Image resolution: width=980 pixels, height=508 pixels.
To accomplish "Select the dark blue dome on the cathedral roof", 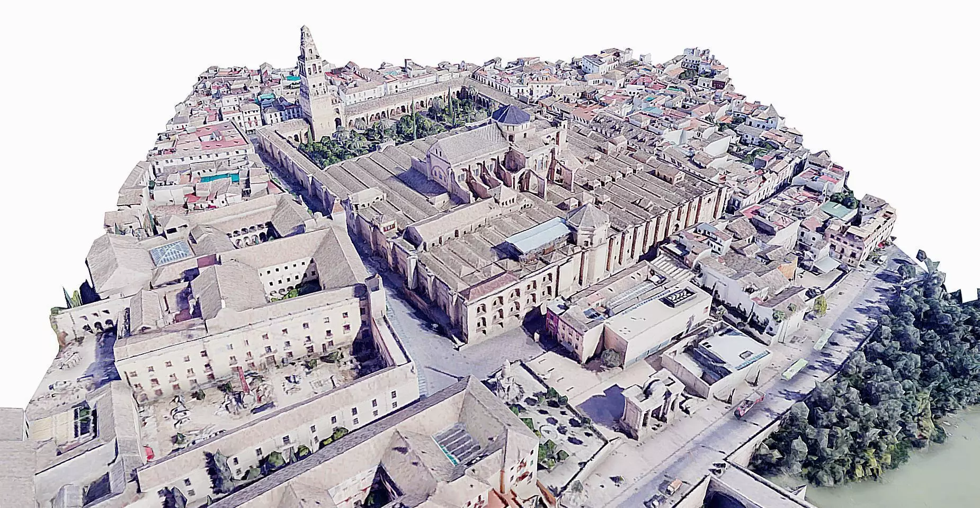I will coord(511,114).
